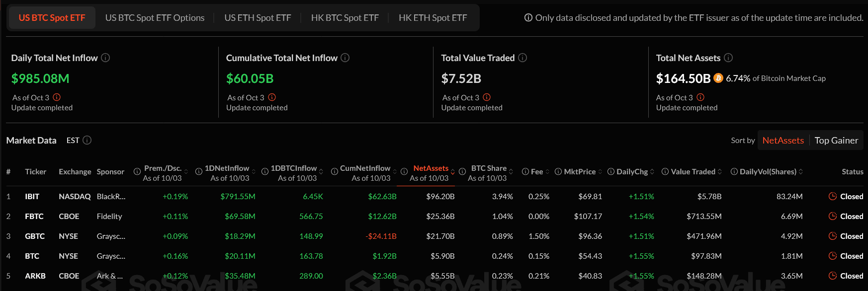This screenshot has width=868, height=291.
Task: Sort table by the Fee column
Action: click(537, 172)
